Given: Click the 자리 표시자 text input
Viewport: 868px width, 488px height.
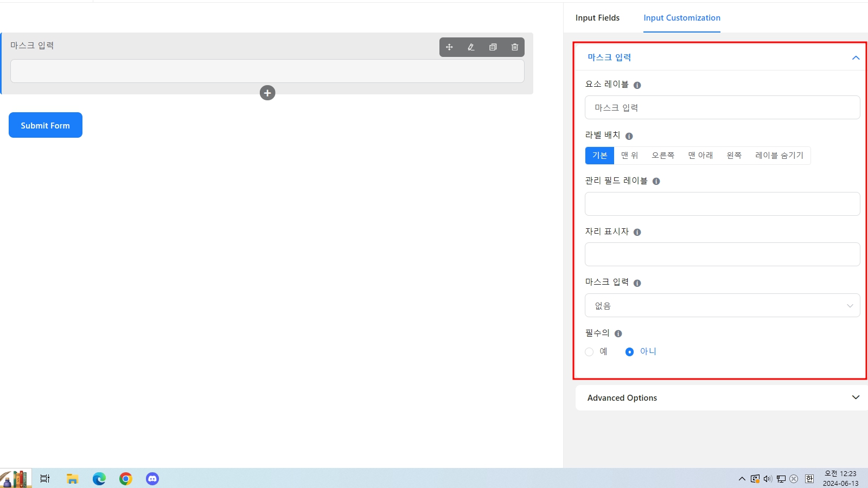Looking at the screenshot, I should [x=723, y=254].
